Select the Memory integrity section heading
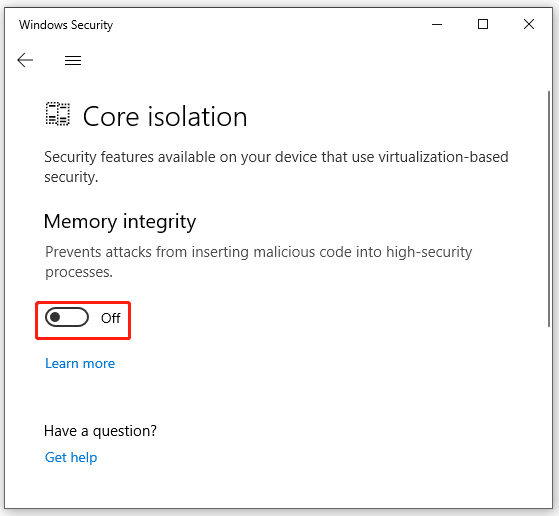 [120, 221]
